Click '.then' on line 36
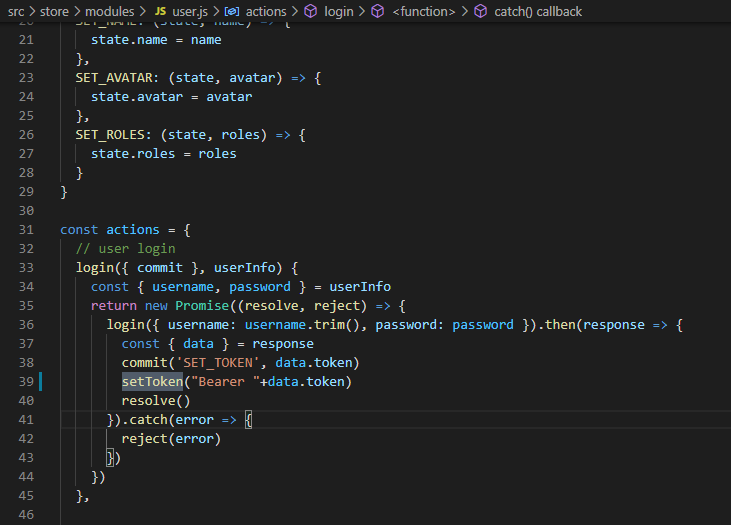 [x=557, y=325]
